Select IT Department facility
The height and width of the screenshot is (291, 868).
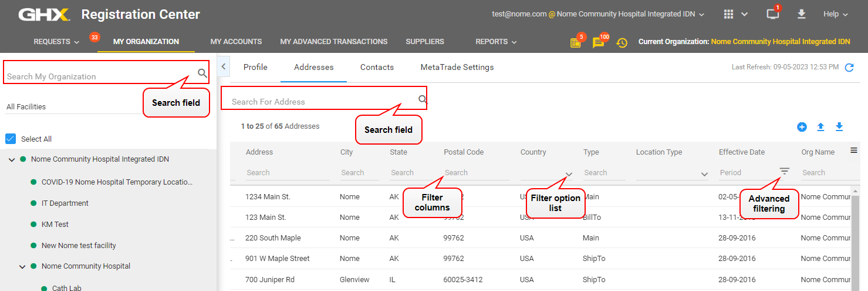tap(65, 203)
